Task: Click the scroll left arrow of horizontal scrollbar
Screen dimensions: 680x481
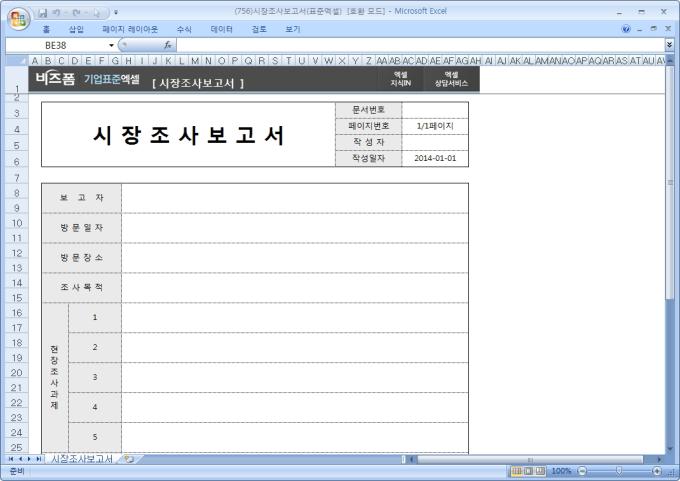Action: coord(412,459)
